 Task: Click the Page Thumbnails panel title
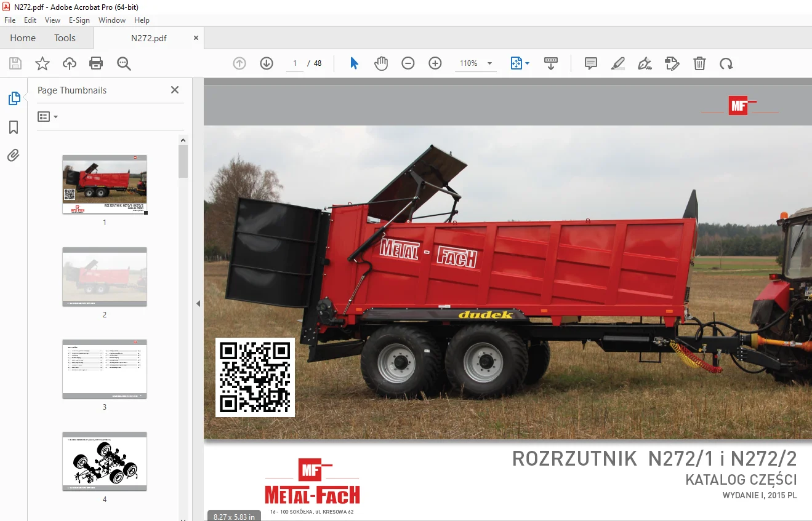point(72,90)
